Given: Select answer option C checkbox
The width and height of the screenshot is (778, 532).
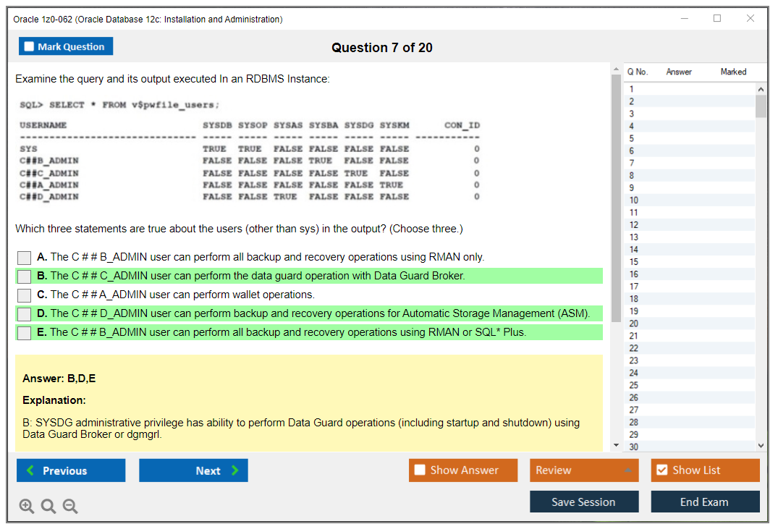Looking at the screenshot, I should pos(25,295).
